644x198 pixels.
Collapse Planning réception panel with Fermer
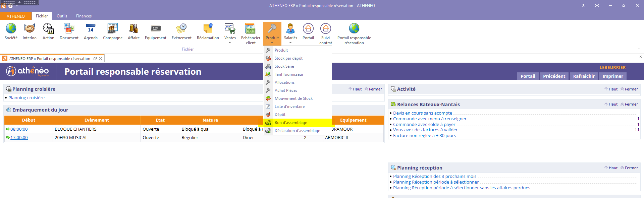629,168
